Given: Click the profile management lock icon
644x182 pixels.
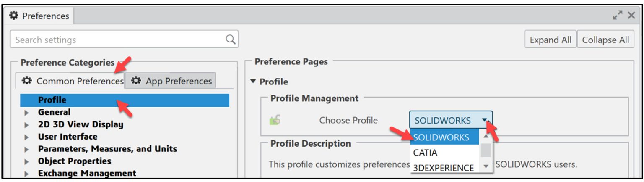Looking at the screenshot, I should click(275, 120).
